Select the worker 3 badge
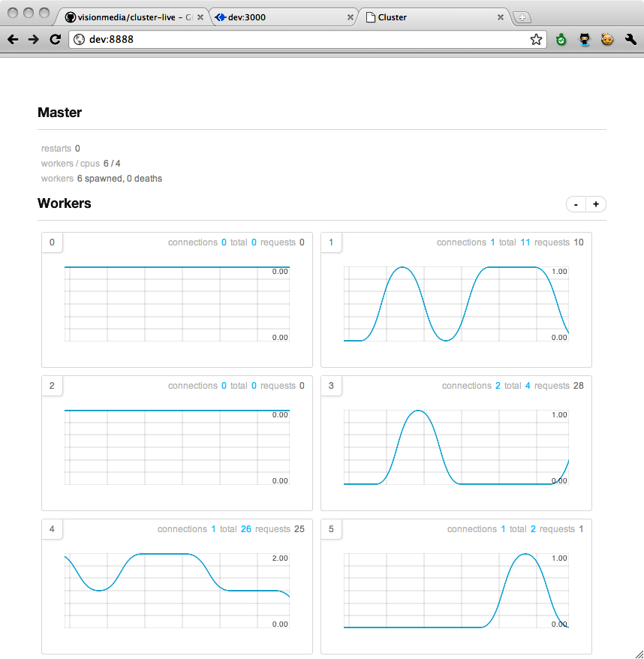The height and width of the screenshot is (659, 644). (331, 386)
